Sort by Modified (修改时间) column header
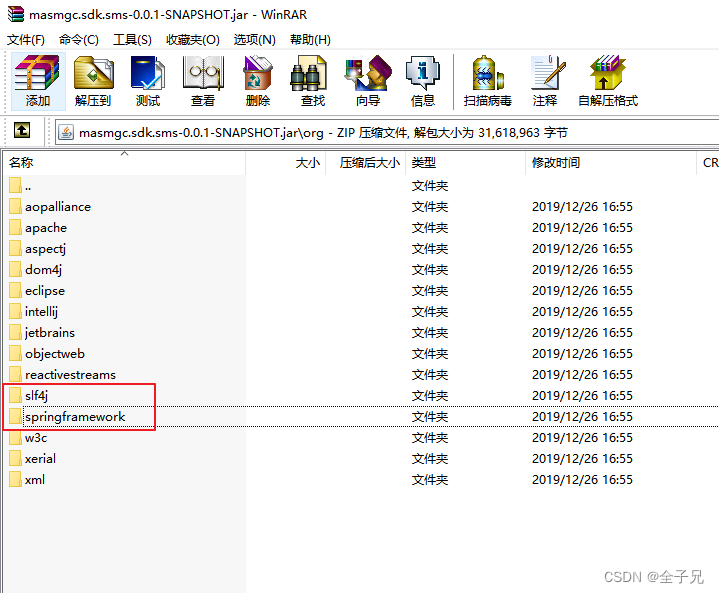 pos(611,162)
